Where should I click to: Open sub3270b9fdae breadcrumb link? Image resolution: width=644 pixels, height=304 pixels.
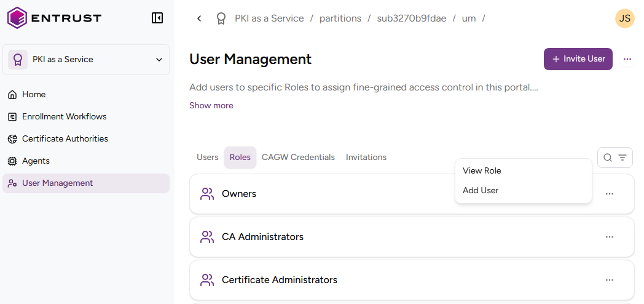pos(412,18)
